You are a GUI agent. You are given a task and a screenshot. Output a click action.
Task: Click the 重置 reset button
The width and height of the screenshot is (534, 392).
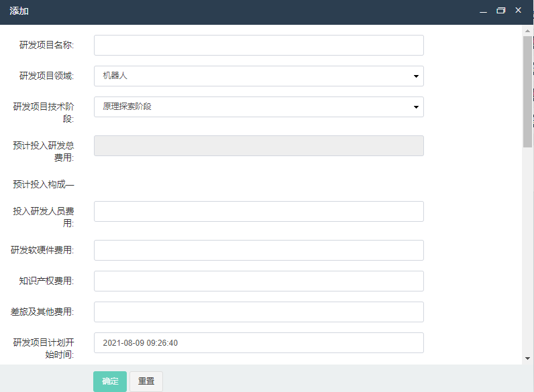tap(146, 381)
